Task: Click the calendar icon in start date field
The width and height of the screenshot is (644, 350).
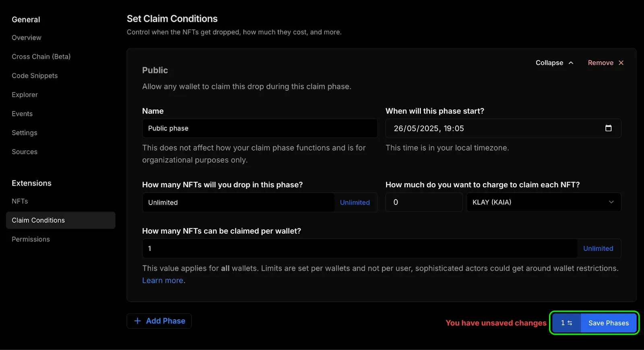Action: pos(608,128)
